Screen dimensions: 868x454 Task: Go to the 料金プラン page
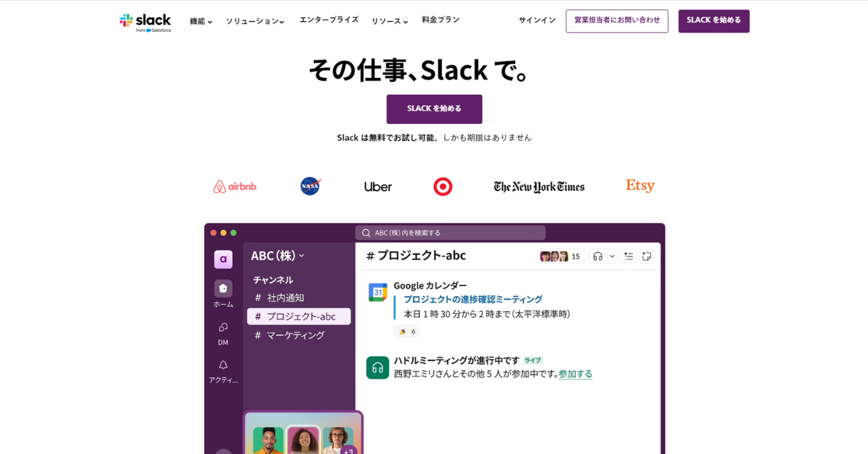tap(441, 20)
